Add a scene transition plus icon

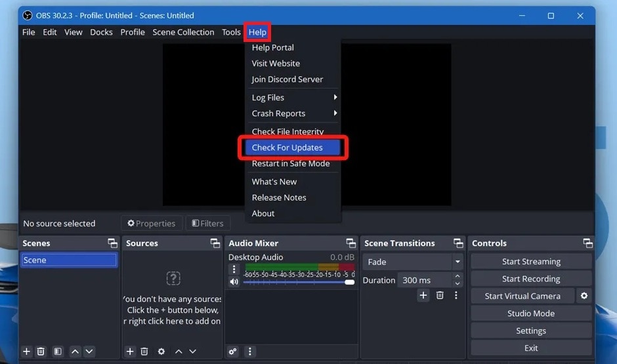click(423, 295)
